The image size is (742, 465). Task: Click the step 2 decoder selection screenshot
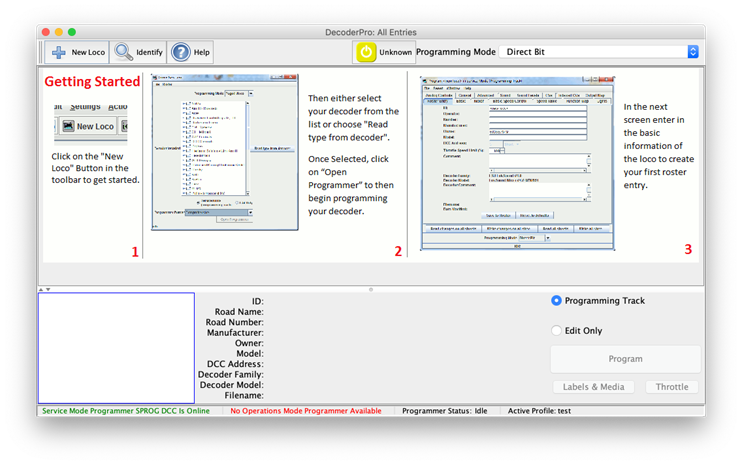[x=225, y=152]
